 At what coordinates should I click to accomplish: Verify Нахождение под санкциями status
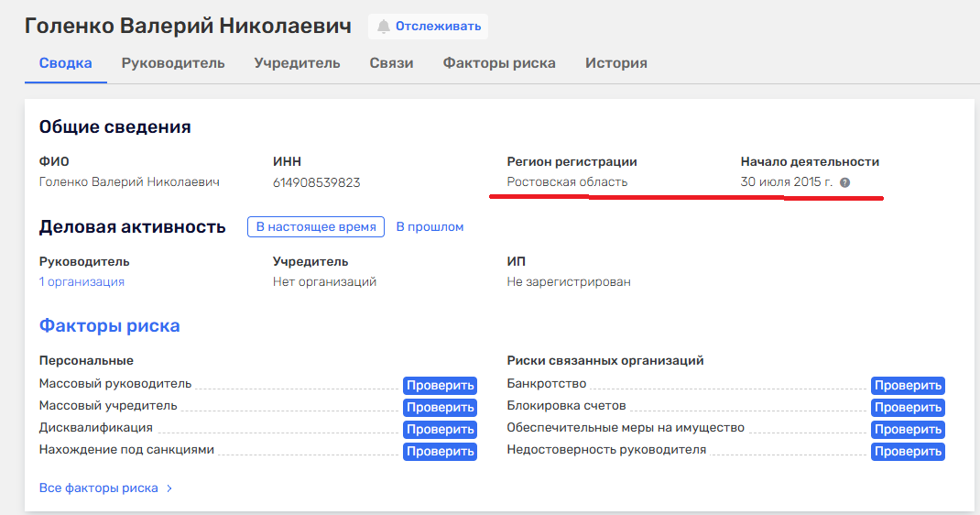coord(440,452)
